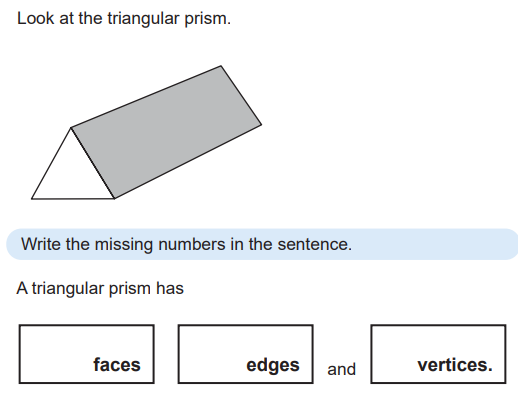Click the word 'and' between the boxes
The height and width of the screenshot is (420, 518).
[x=341, y=369]
